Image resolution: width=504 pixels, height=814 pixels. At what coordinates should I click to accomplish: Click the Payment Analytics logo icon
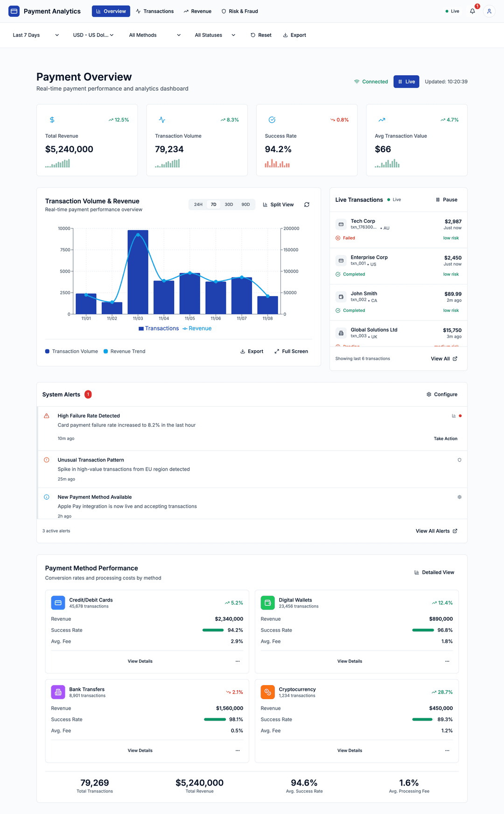coord(14,11)
